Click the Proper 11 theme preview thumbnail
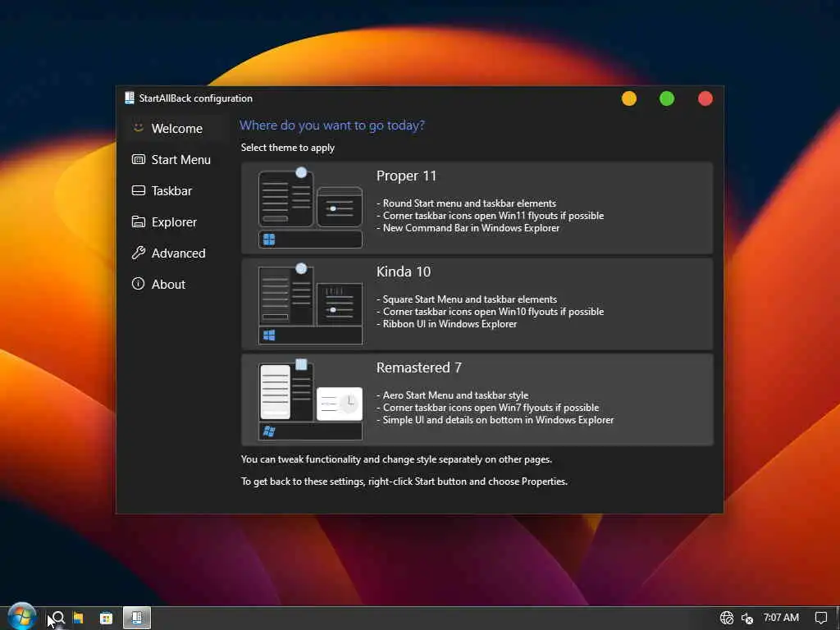 click(x=310, y=208)
